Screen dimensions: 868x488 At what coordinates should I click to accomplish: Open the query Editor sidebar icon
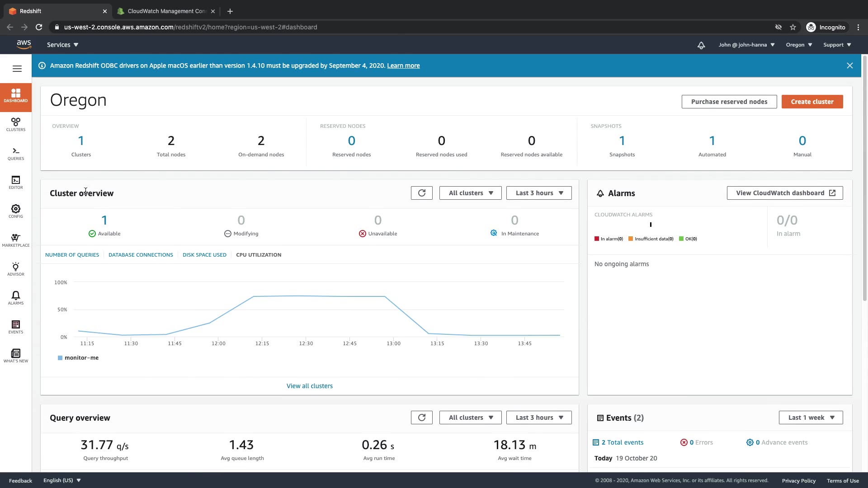16,182
